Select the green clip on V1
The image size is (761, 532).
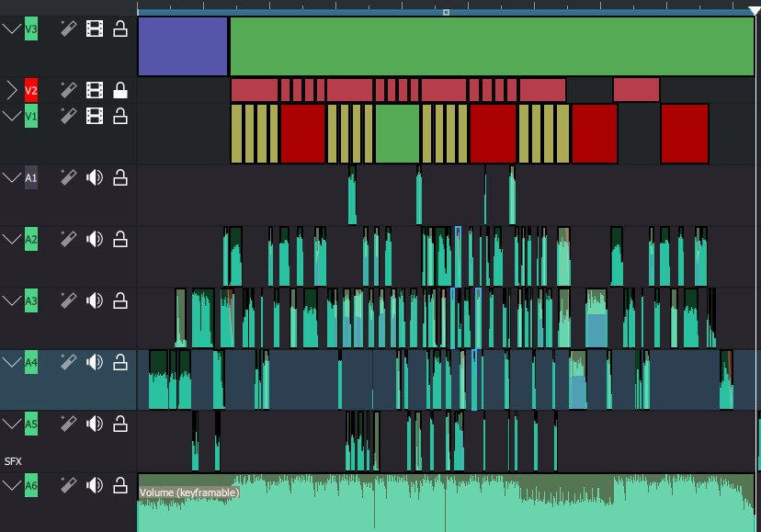tap(397, 133)
